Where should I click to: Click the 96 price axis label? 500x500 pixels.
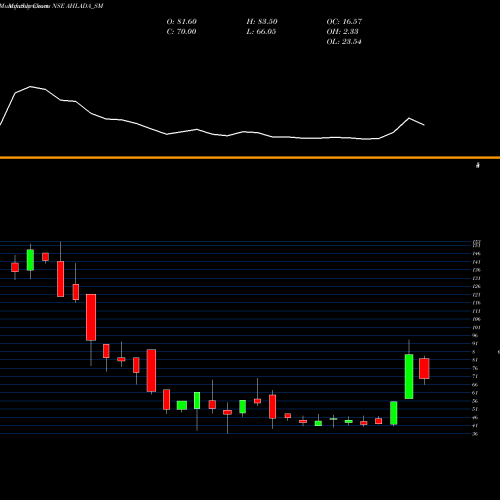(475, 336)
